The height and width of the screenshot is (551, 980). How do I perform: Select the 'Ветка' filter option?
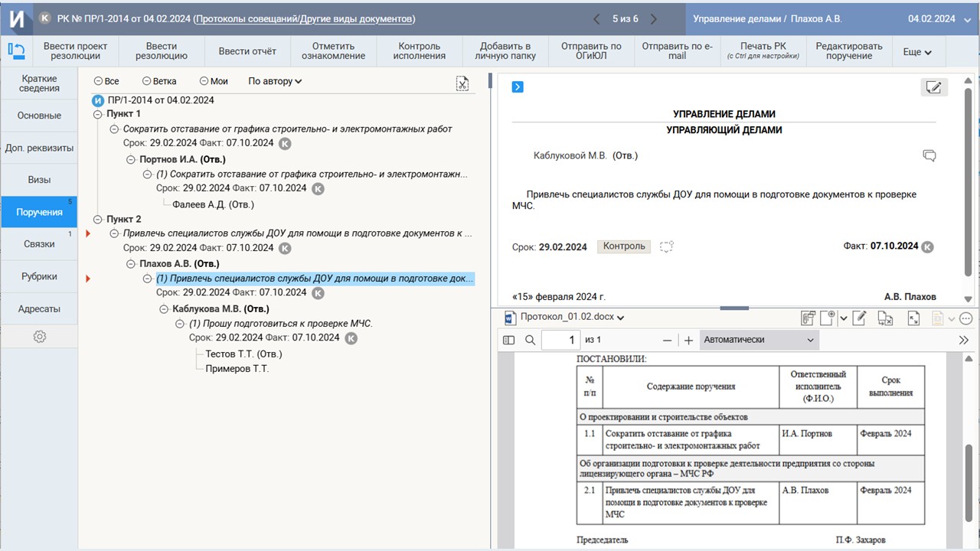pyautogui.click(x=159, y=81)
